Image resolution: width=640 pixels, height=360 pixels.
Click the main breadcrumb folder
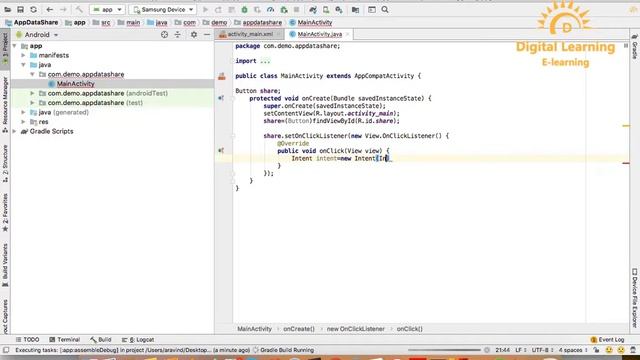coord(129,22)
